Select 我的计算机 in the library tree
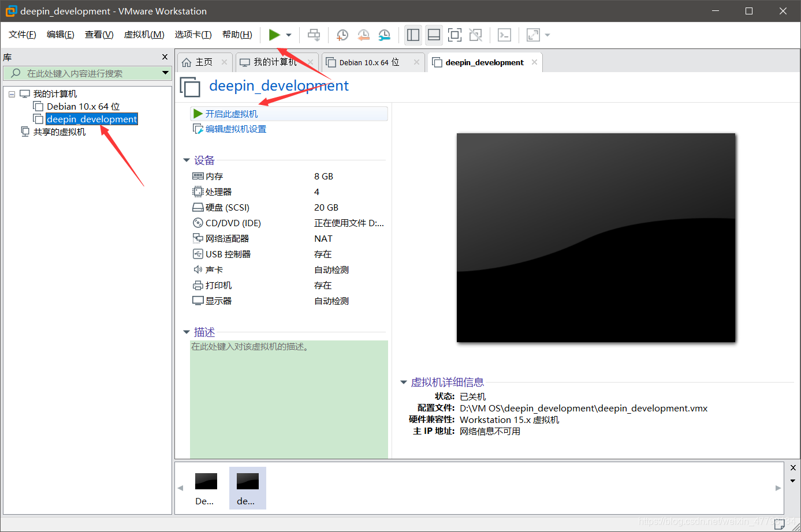801x532 pixels. point(55,94)
